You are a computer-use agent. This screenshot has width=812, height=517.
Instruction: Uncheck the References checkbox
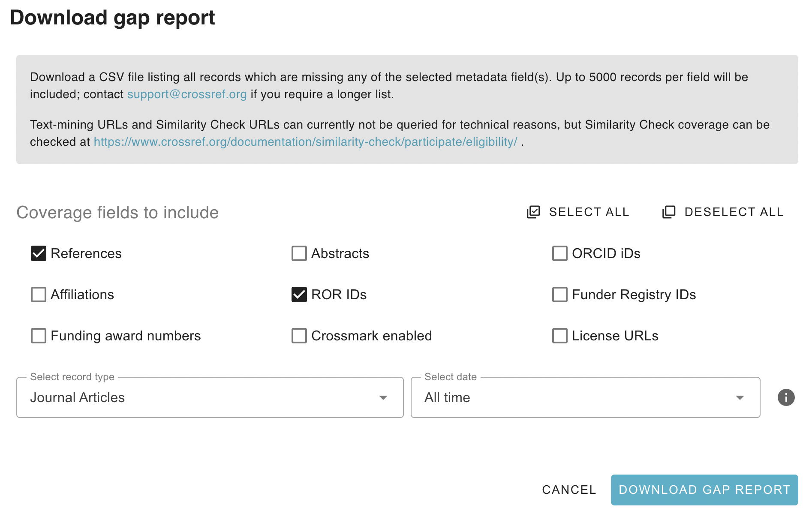point(38,253)
